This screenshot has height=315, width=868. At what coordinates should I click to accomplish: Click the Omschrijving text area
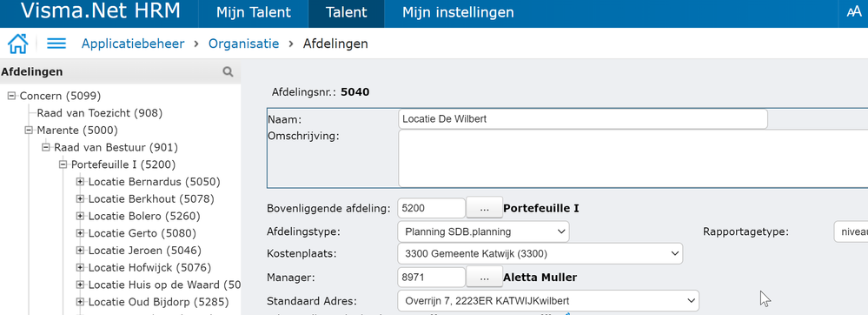coord(633,158)
